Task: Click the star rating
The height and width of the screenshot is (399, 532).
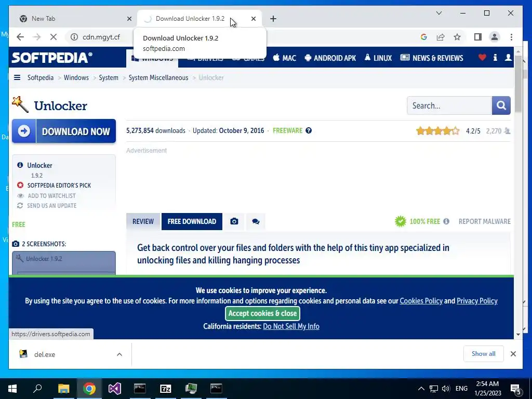Action: point(437,130)
